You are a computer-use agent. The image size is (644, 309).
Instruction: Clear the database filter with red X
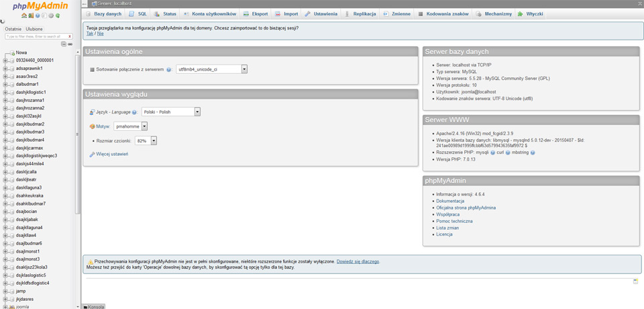click(x=70, y=36)
